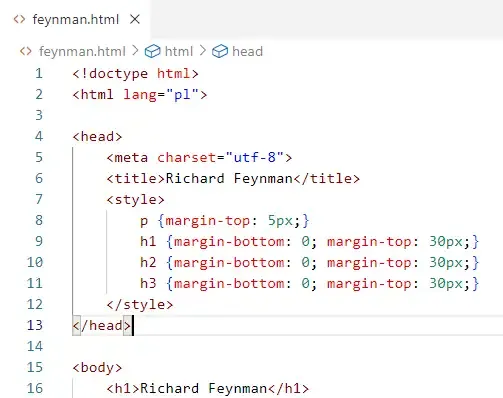Click the closing </head> tag
503x398 pixels.
click(102, 326)
